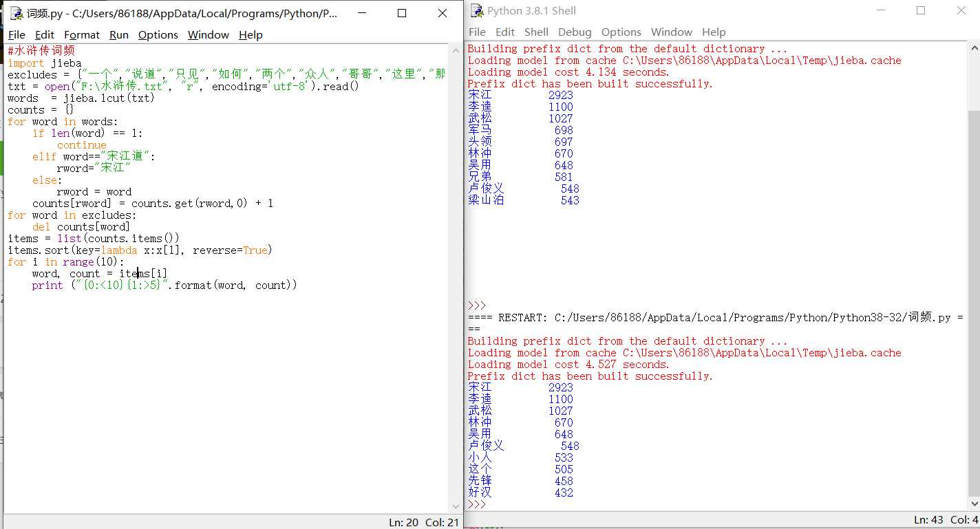Maximize the Python 3.8.1 Shell window
The width and height of the screenshot is (980, 529).
pos(921,10)
